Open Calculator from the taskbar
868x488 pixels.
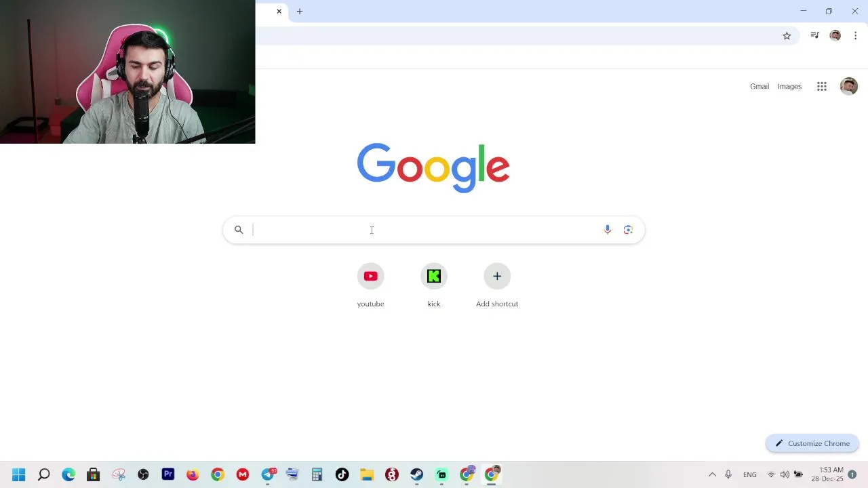(x=317, y=474)
